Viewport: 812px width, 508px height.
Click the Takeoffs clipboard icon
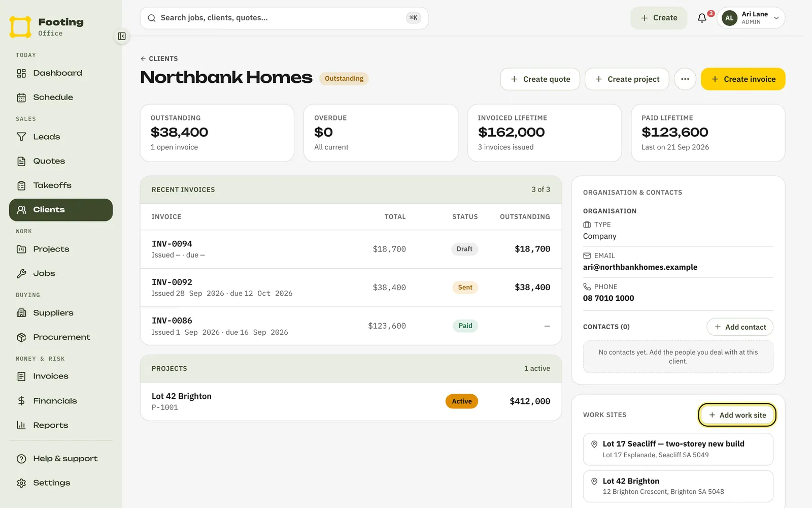(x=21, y=185)
